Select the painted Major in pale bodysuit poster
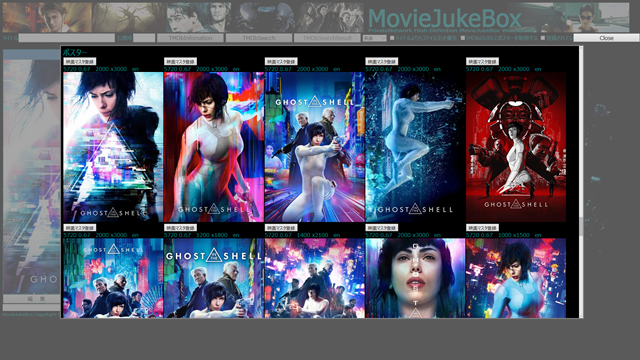Viewport: 640px width, 360px height. point(214,147)
